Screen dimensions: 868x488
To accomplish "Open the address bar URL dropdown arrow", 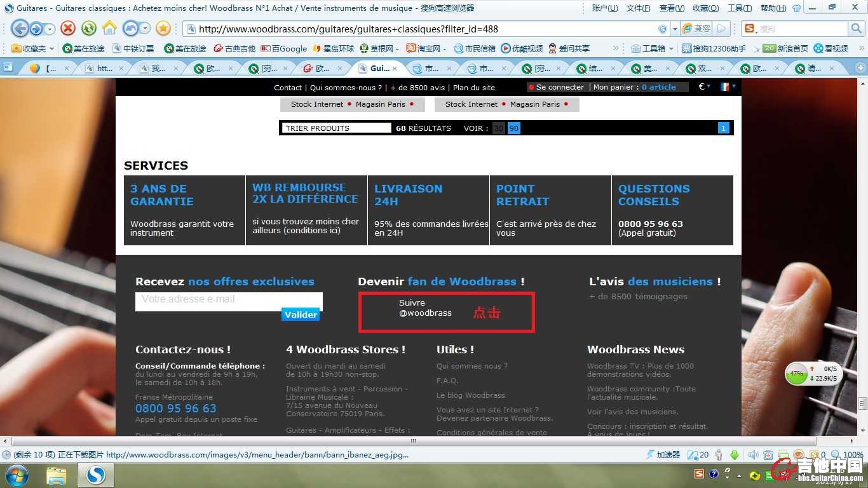I will 675,29.
